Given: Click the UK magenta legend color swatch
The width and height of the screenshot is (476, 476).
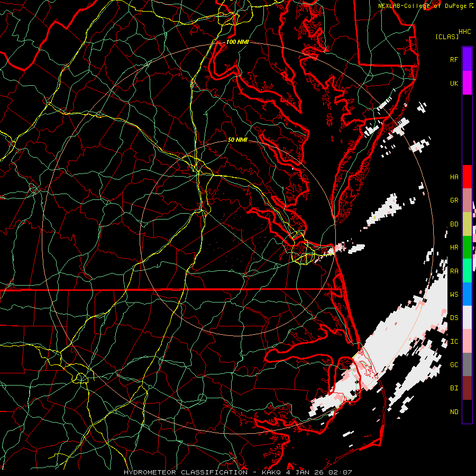Looking at the screenshot, I should tap(467, 83).
